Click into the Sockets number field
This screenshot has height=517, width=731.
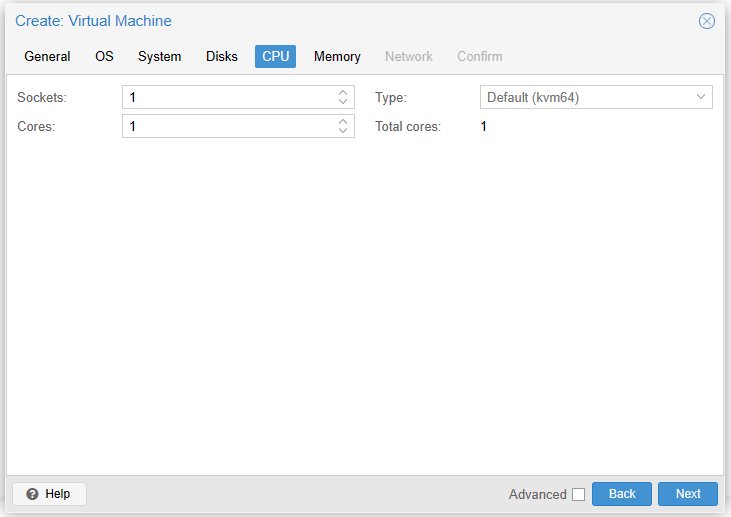(x=228, y=98)
